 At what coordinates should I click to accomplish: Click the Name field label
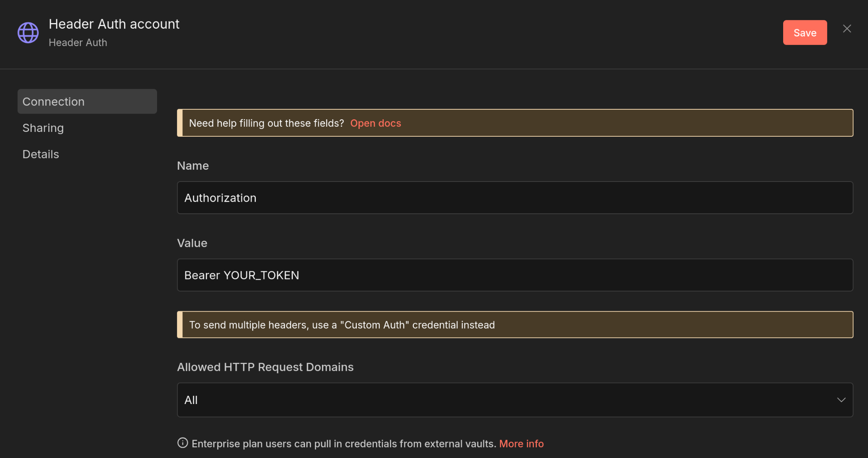click(193, 166)
